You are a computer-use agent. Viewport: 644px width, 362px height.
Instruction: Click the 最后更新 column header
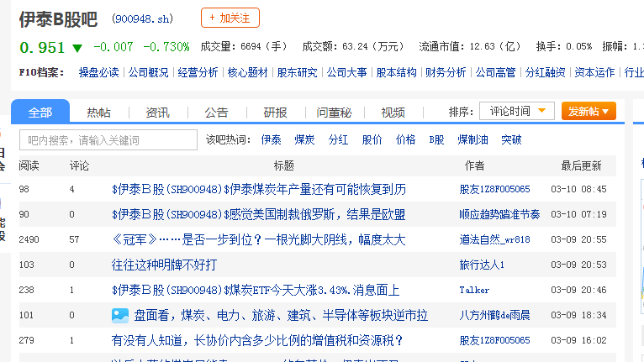tap(581, 165)
